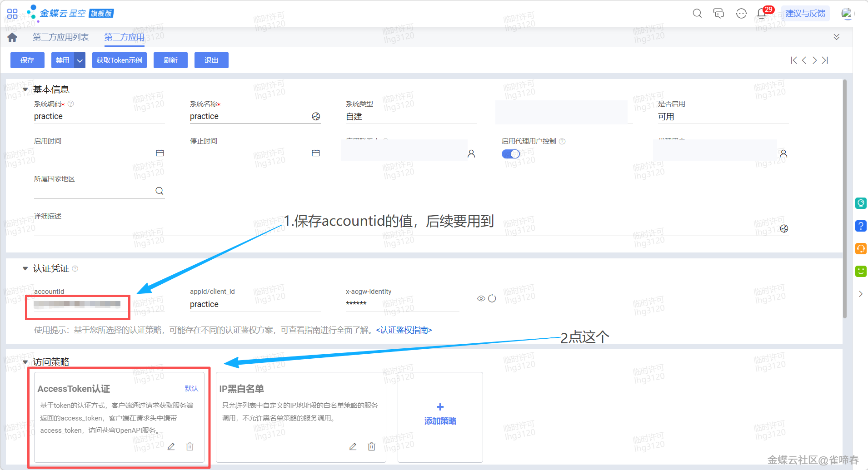Open calendar picker for 停止时间
Screen dimensions: 868x470
coord(316,153)
